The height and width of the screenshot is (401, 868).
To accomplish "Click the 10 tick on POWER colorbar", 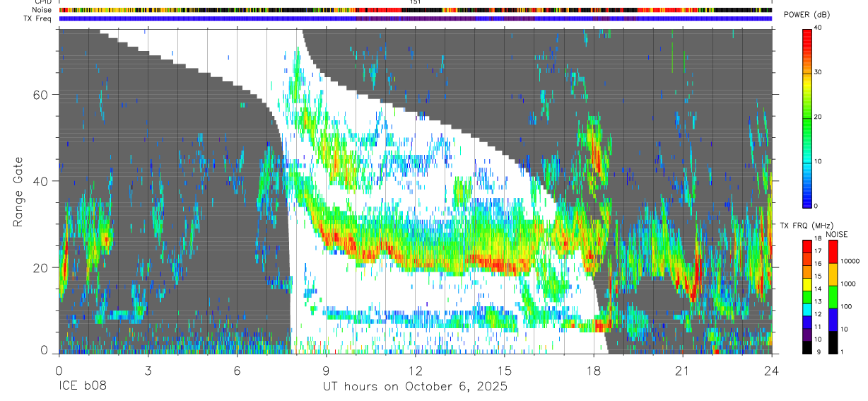I will (x=819, y=162).
